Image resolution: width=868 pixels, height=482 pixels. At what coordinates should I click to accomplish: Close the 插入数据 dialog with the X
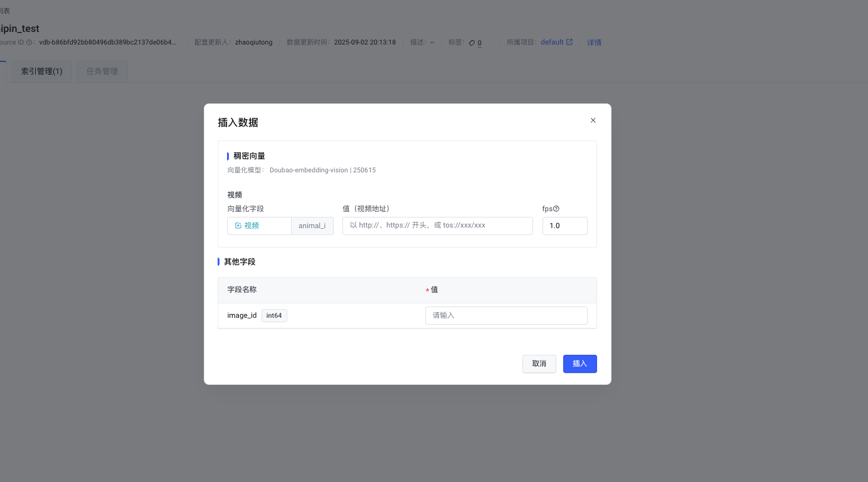coord(593,120)
